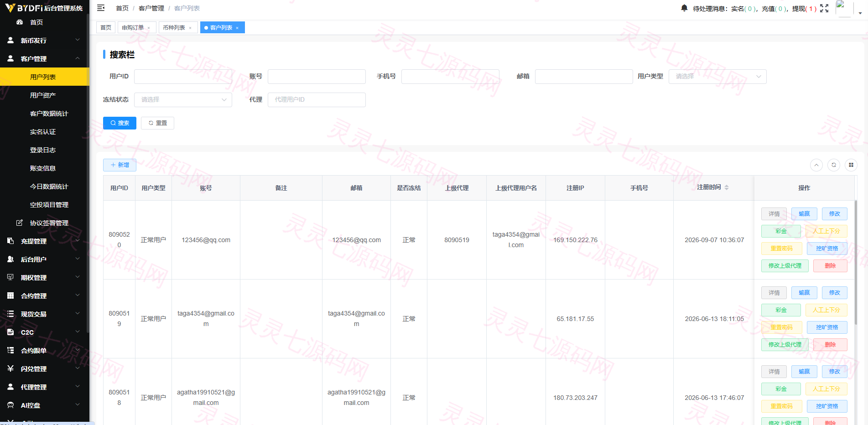This screenshot has width=868, height=425.
Task: Toggle fullscreen mode icon
Action: point(824,8)
